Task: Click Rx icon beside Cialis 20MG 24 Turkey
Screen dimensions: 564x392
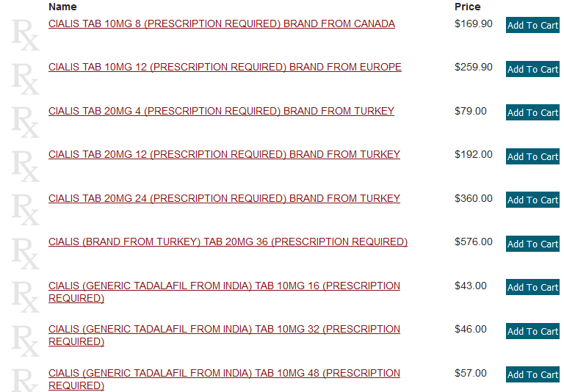Action: pyautogui.click(x=26, y=210)
